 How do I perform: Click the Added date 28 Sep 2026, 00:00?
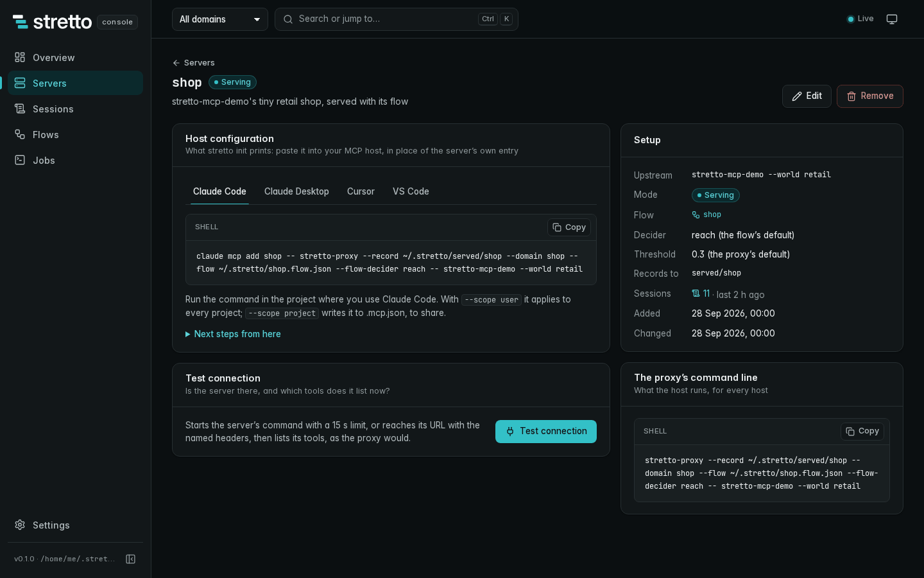click(x=733, y=313)
